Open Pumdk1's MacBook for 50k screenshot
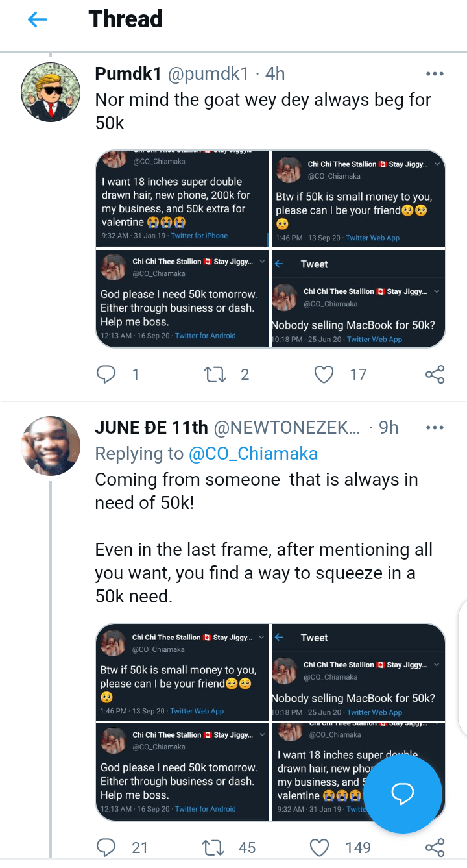 [x=358, y=299]
